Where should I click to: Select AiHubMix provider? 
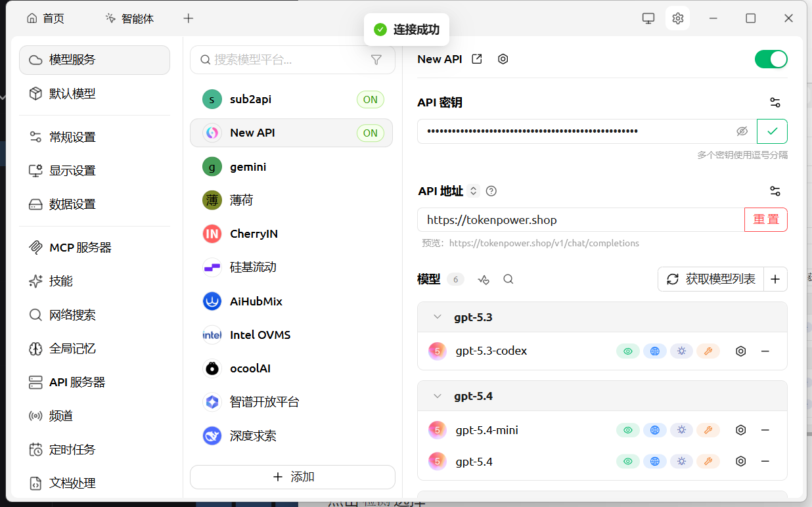pos(291,301)
